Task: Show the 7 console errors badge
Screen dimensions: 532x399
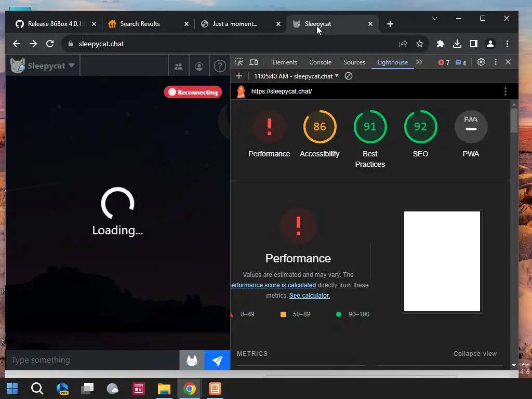Action: [444, 62]
